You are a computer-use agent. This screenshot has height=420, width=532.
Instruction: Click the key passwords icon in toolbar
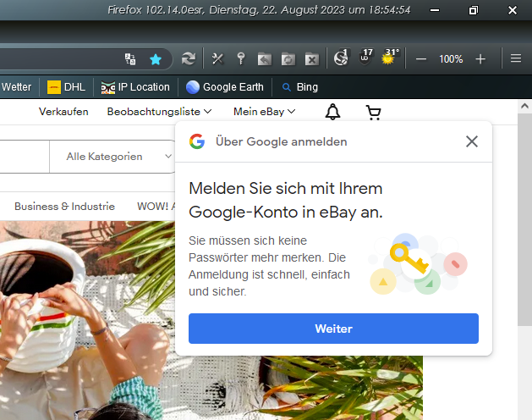(241, 59)
